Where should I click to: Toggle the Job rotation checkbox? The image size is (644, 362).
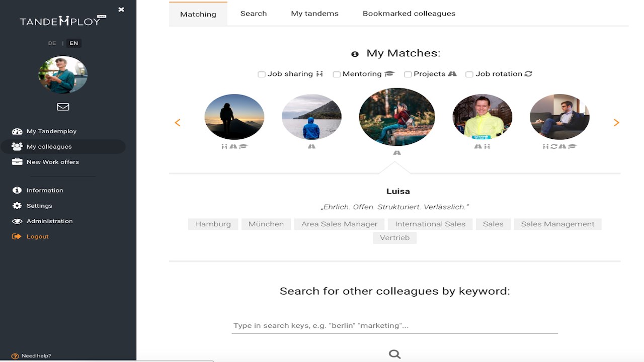(469, 74)
